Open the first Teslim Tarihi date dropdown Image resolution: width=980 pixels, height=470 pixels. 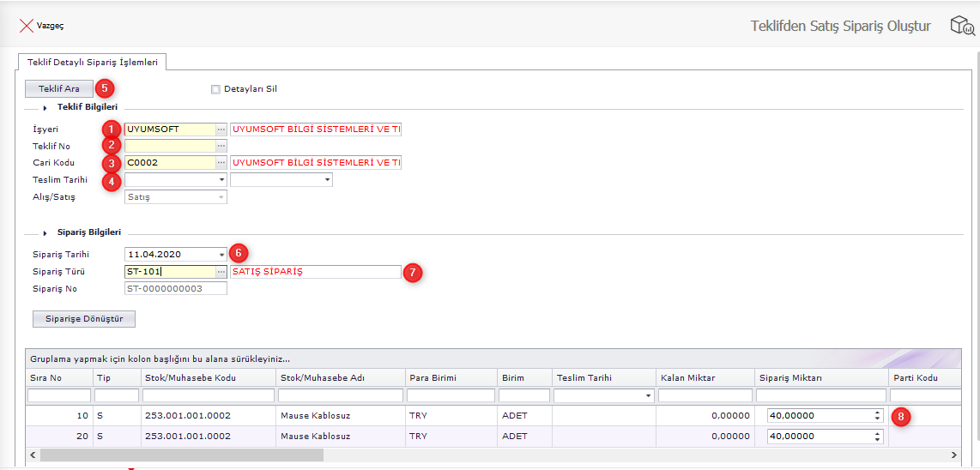(x=221, y=180)
